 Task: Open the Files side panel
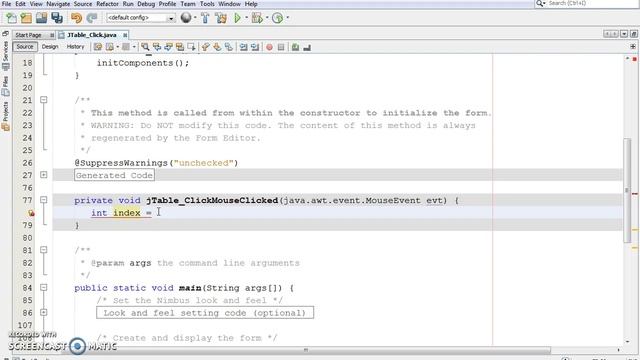coord(5,86)
